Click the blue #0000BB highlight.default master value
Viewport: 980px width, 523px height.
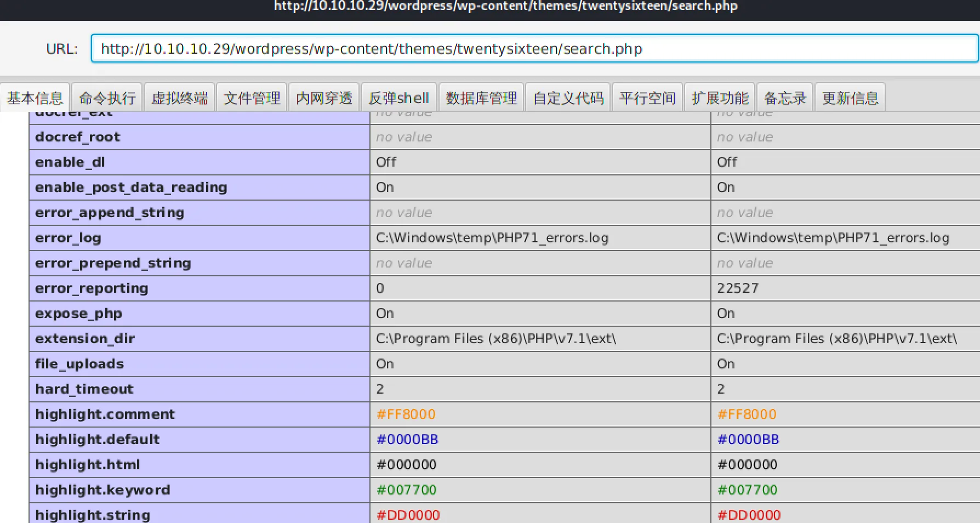coord(748,440)
